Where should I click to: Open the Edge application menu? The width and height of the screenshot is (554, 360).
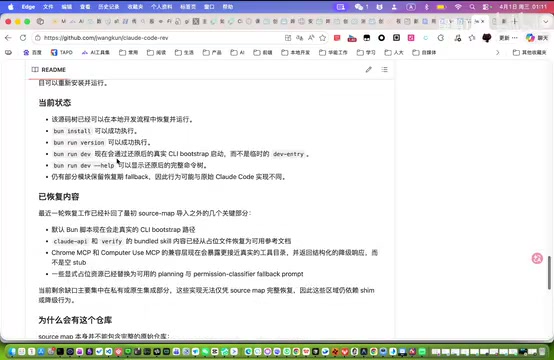pos(28,7)
